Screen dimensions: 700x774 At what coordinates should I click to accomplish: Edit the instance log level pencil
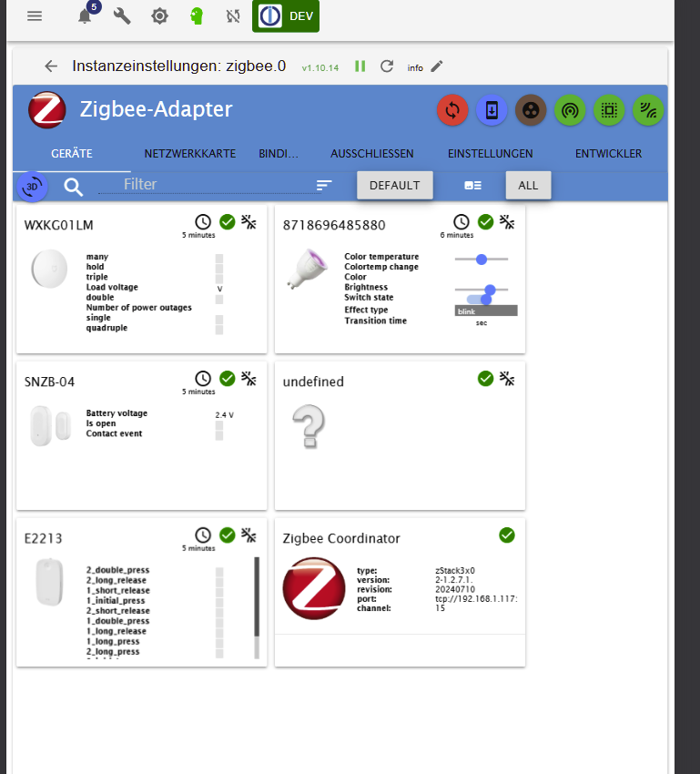437,66
